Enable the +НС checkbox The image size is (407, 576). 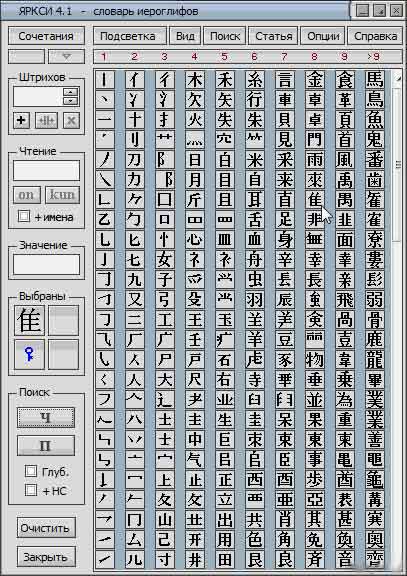pos(31,490)
